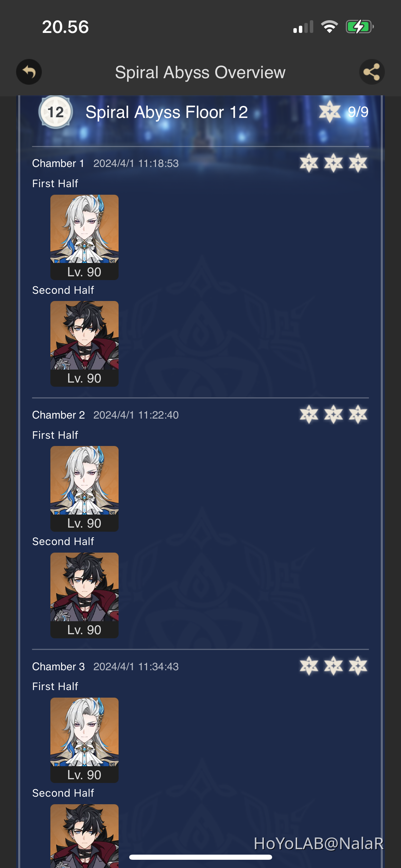Tap the back arrow button
The image size is (401, 868).
tap(29, 72)
